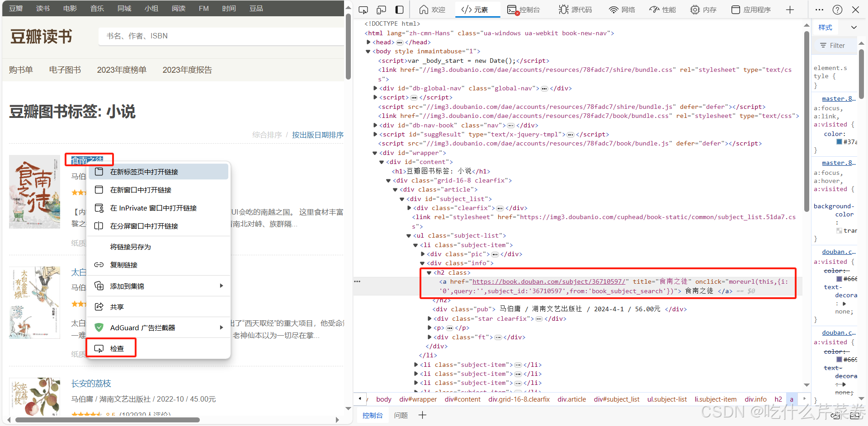The width and height of the screenshot is (868, 426).
Task: Click the collections icon beside 添加到集锦
Action: [x=99, y=286]
